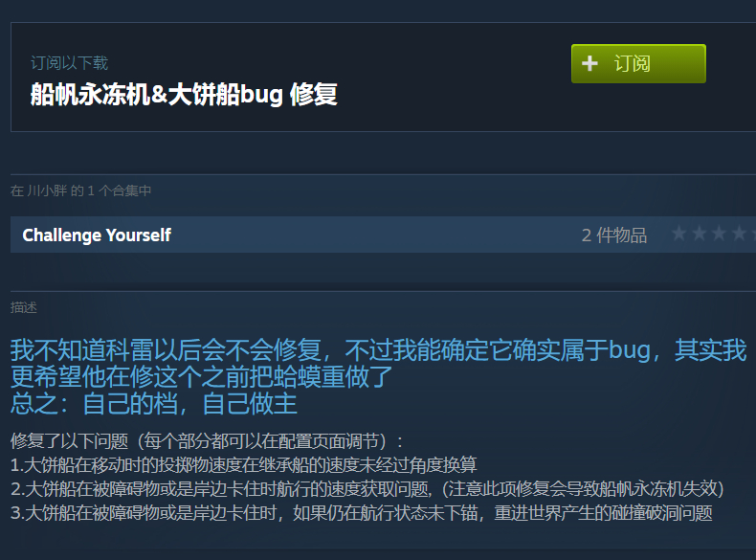
Task: Subscribe to the mod via 订阅 button label
Action: pos(633,64)
